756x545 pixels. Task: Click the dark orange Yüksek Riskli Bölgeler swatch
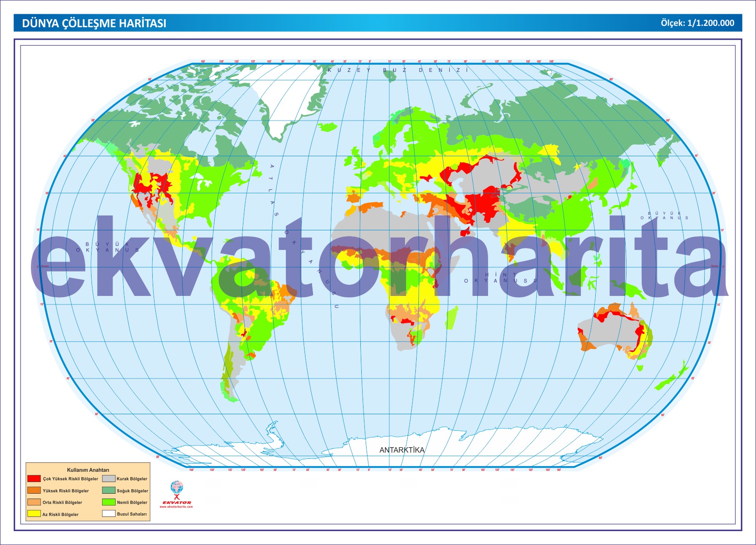point(34,490)
